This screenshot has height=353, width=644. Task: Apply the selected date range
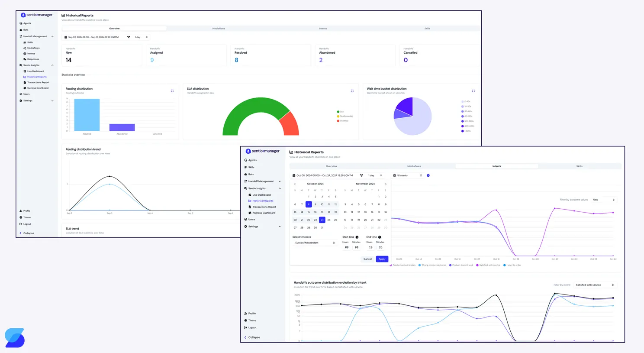(x=382, y=259)
